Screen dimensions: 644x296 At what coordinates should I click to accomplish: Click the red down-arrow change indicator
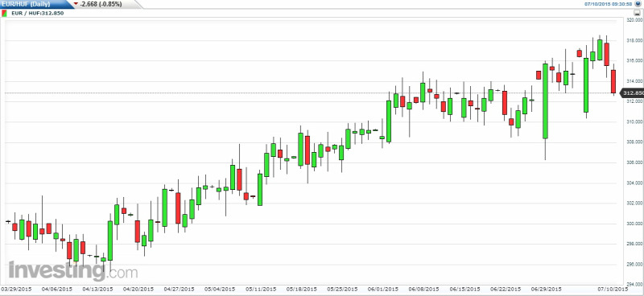click(76, 4)
